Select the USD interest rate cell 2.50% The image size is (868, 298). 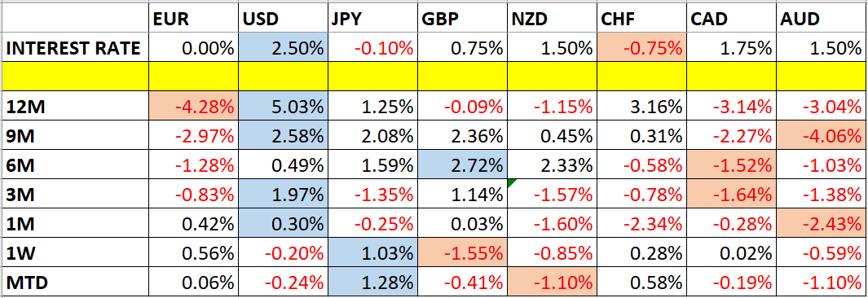(x=283, y=47)
